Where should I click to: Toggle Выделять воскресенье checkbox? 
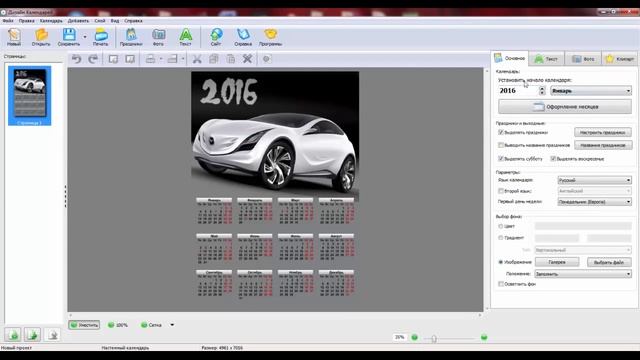click(553, 159)
